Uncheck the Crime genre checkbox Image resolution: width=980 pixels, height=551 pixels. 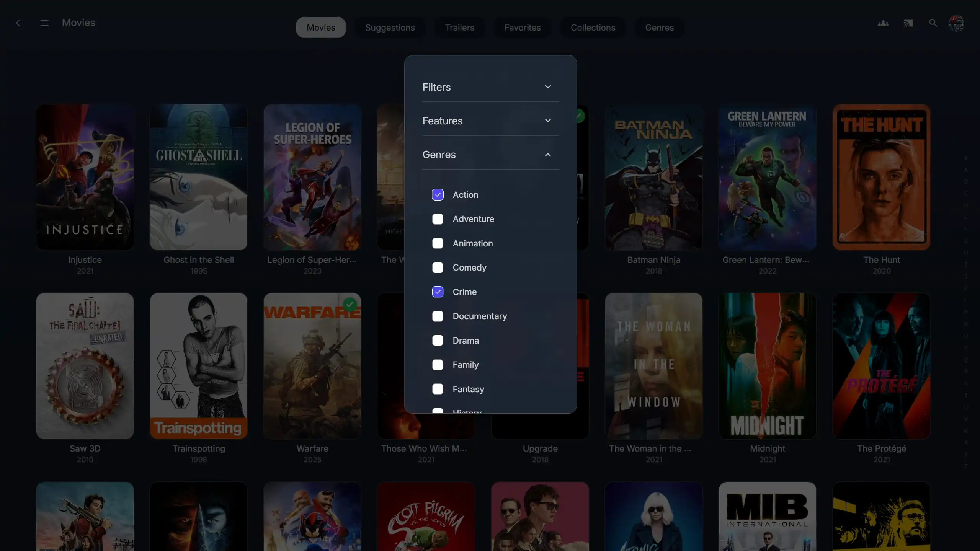point(438,292)
